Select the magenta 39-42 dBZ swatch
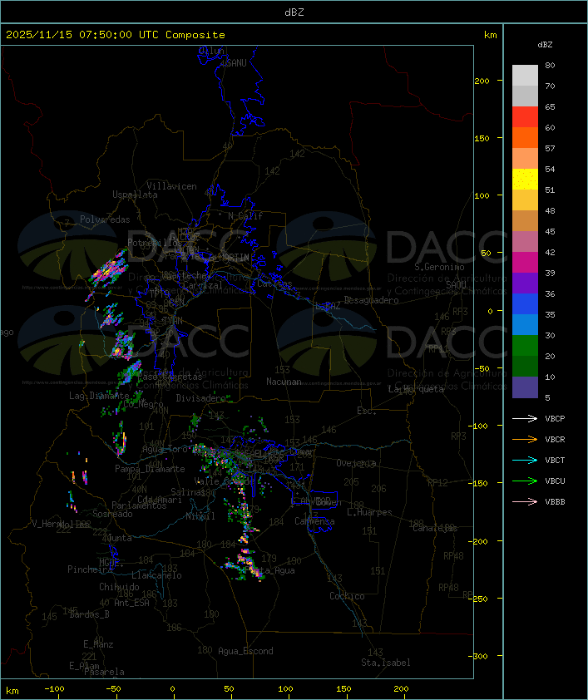 [x=525, y=263]
